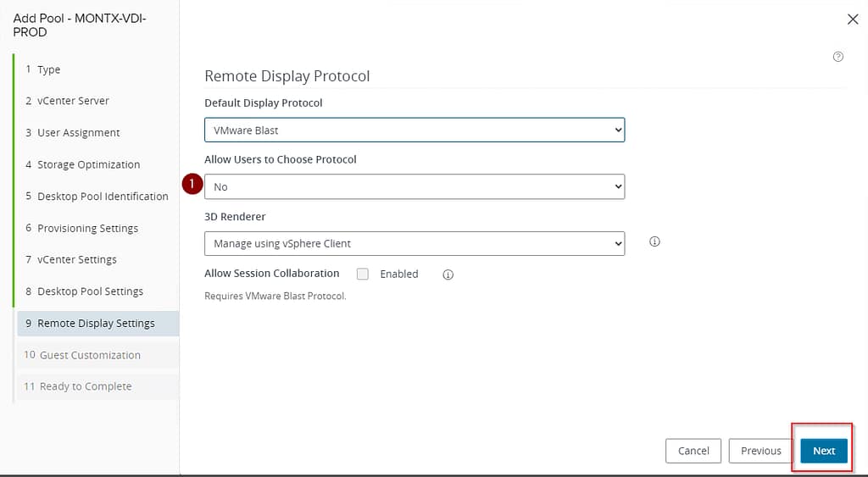Open the Desktop Pool Settings step
Image resolution: width=868 pixels, height=477 pixels.
[90, 291]
